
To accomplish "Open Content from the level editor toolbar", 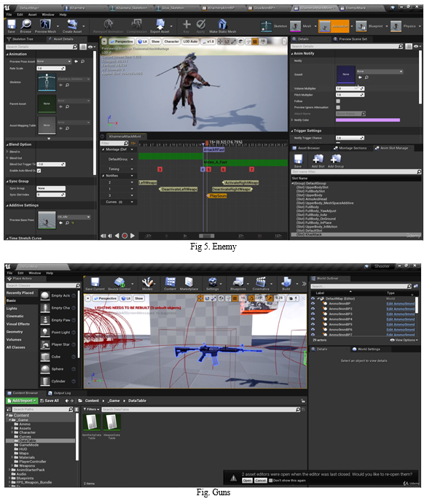I will pos(170,282).
